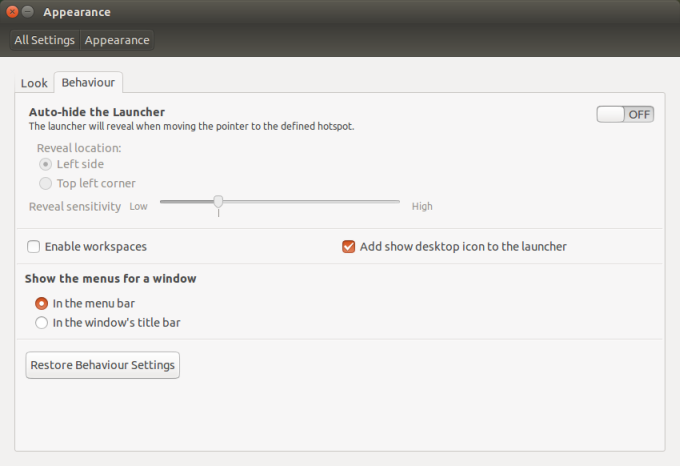Uncheck Add show desktop icon to launcher
This screenshot has height=466, width=680.
coord(349,246)
